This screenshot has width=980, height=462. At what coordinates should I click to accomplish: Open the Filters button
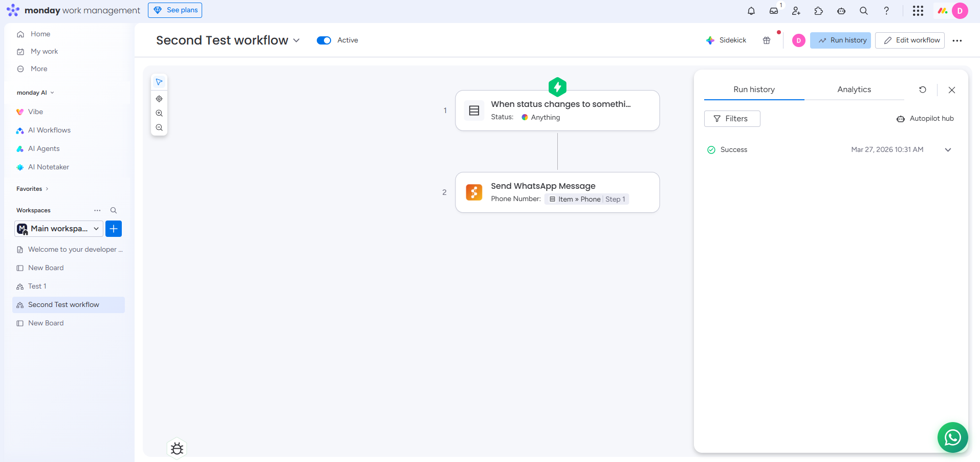[x=732, y=119]
